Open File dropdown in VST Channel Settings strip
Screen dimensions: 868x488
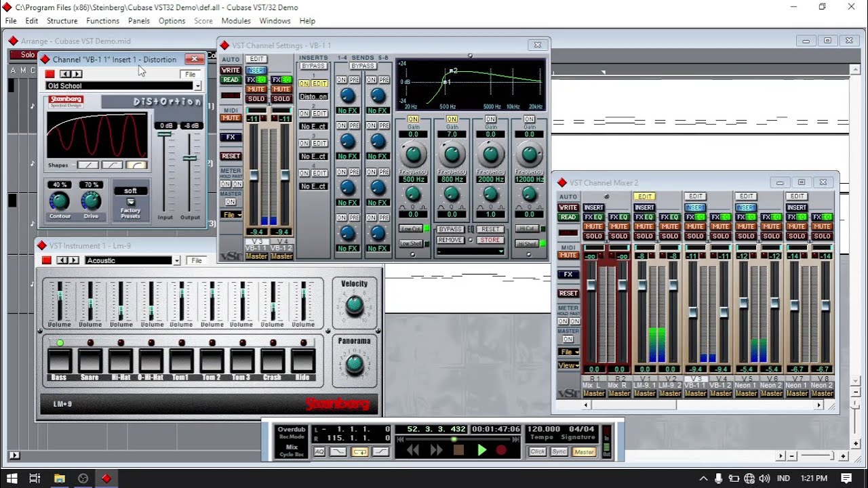click(x=231, y=215)
